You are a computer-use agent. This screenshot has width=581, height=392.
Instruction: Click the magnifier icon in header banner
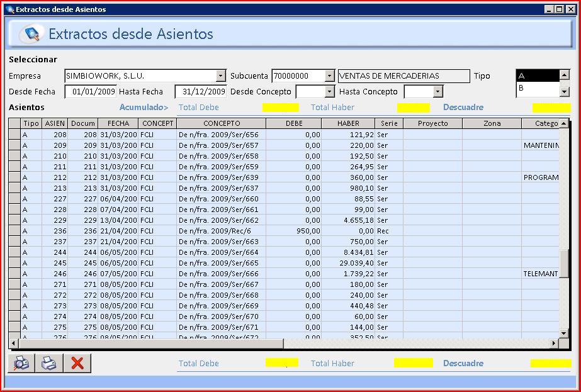pyautogui.click(x=32, y=34)
